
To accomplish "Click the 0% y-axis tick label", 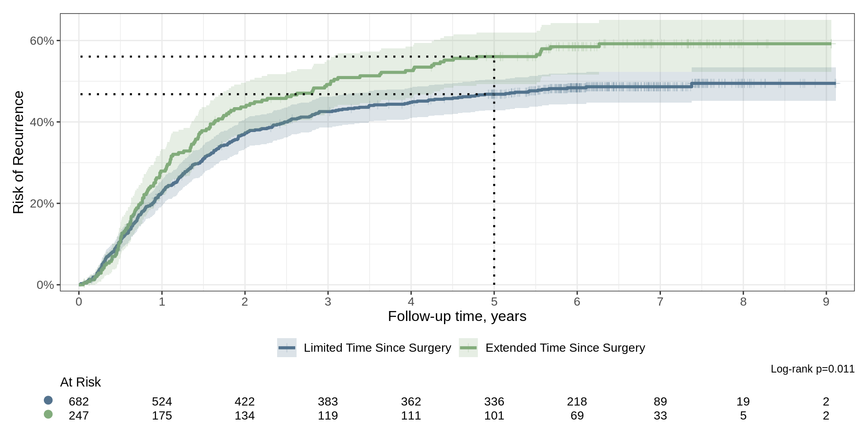I will (x=45, y=285).
